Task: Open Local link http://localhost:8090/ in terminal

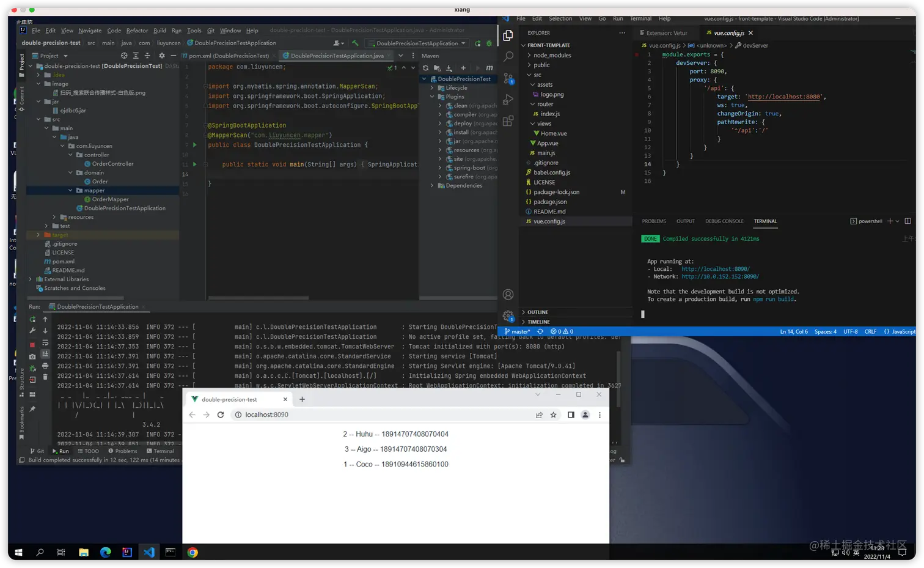Action: [x=716, y=269]
